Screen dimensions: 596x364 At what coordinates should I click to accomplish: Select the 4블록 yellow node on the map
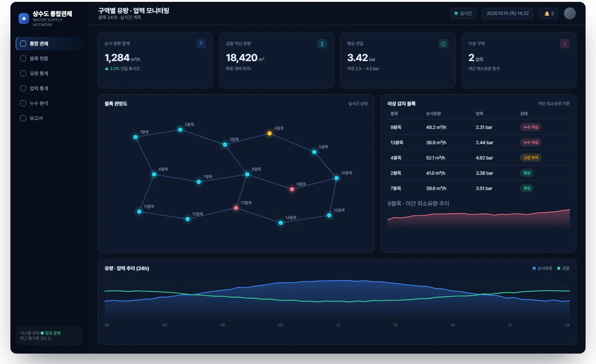269,133
